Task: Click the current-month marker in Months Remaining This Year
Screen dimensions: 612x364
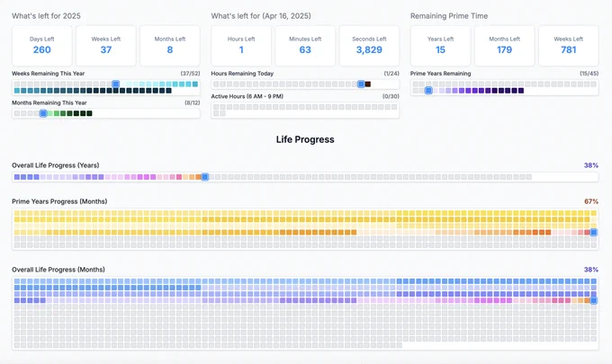Action: (43, 113)
